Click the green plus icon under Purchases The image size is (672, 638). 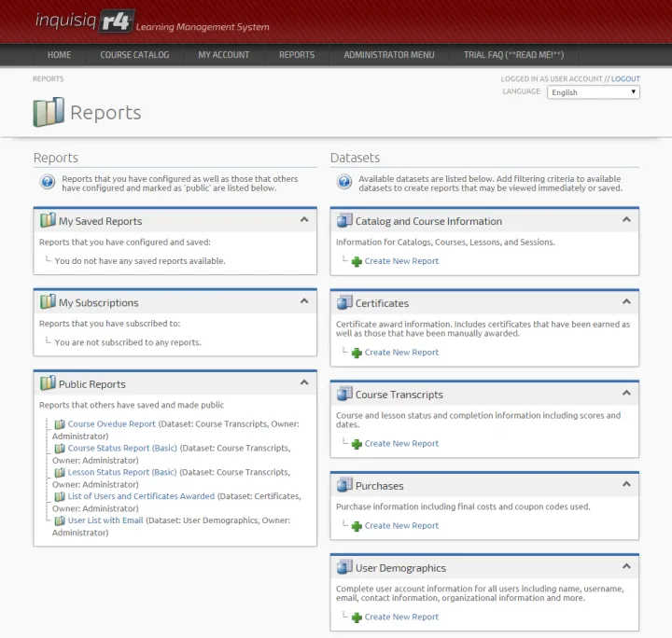[x=357, y=526]
